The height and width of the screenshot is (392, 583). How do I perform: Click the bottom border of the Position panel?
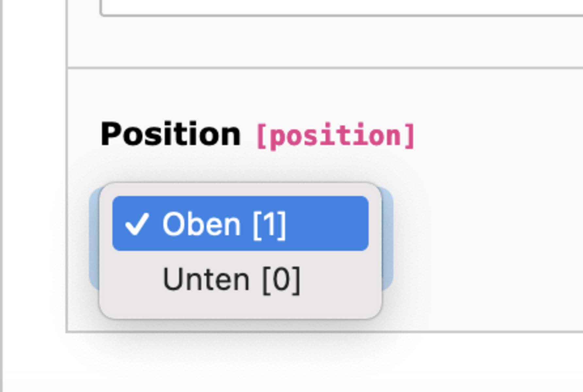[x=325, y=332]
